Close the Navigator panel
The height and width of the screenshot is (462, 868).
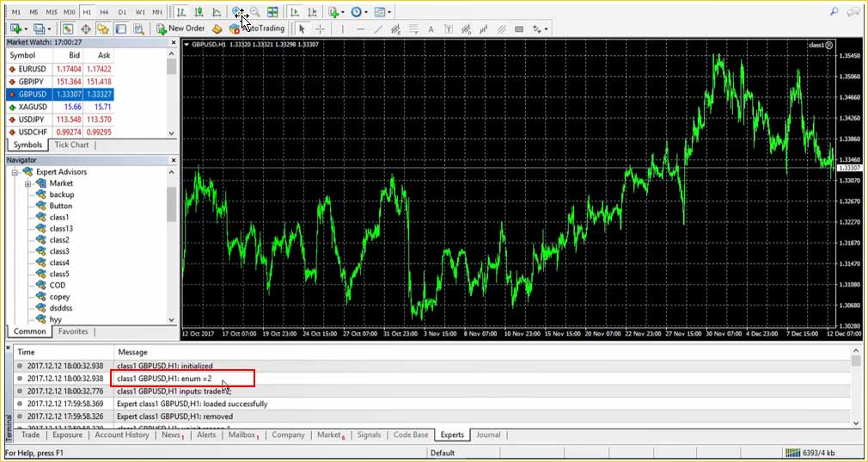coord(174,160)
